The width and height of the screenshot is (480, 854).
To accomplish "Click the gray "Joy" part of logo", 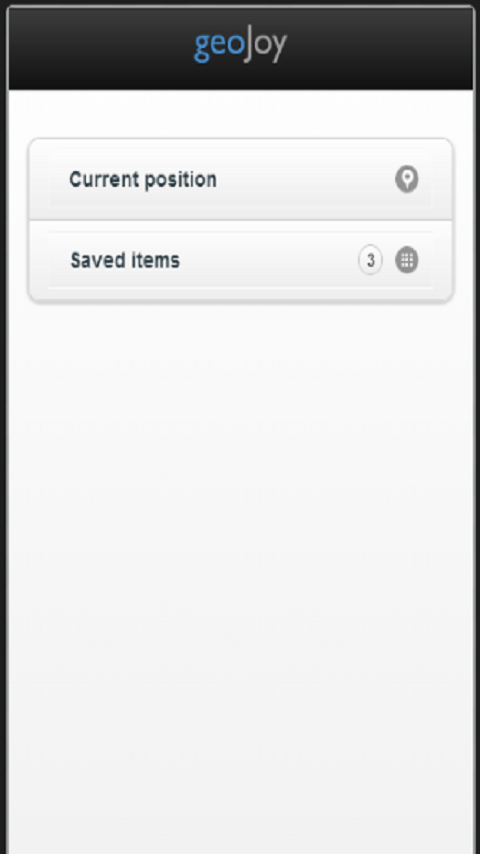I will point(265,46).
